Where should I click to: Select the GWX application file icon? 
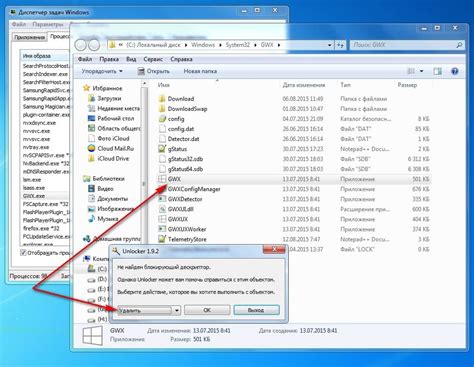[162, 179]
